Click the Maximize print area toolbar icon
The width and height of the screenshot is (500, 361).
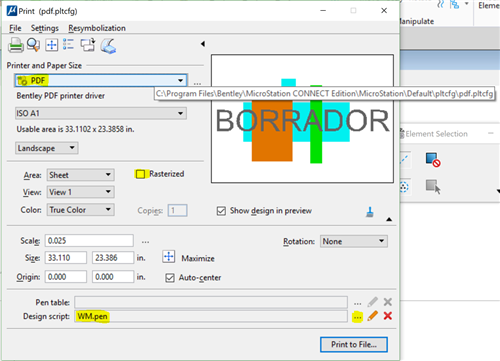point(51,45)
